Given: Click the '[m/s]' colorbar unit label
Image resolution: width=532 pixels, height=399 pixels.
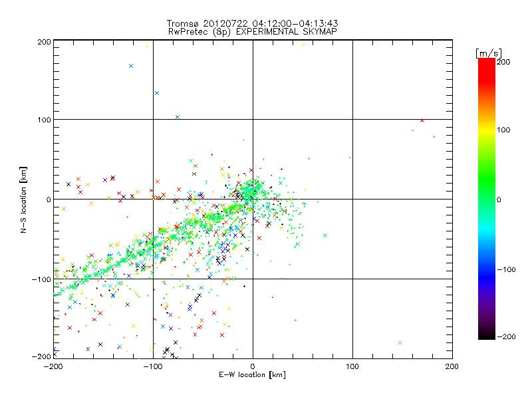Looking at the screenshot, I should [x=489, y=53].
